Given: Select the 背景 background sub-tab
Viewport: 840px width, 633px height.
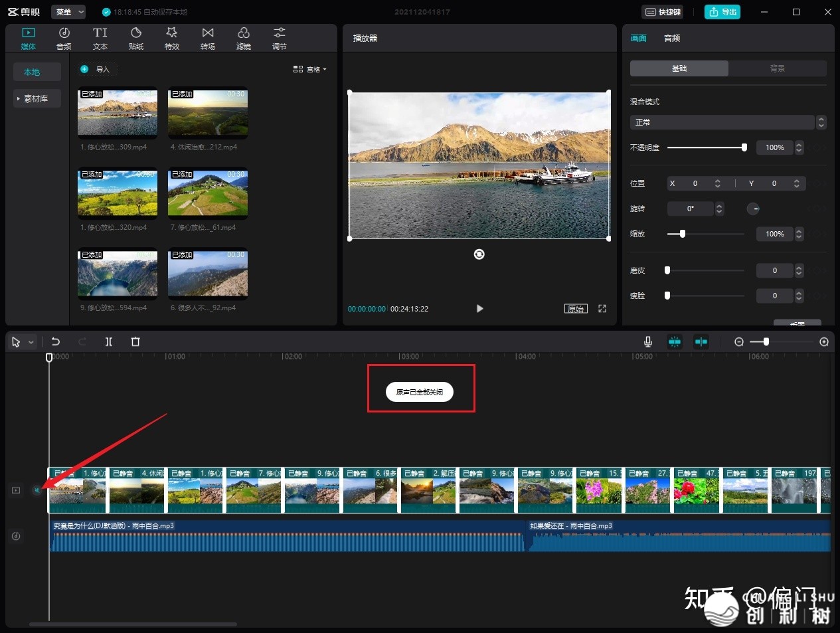Looking at the screenshot, I should (778, 68).
